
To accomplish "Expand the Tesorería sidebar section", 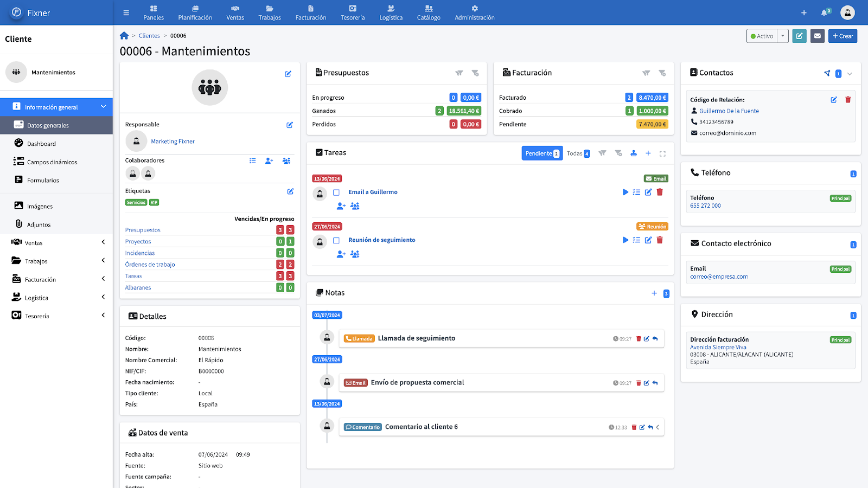I will [103, 315].
